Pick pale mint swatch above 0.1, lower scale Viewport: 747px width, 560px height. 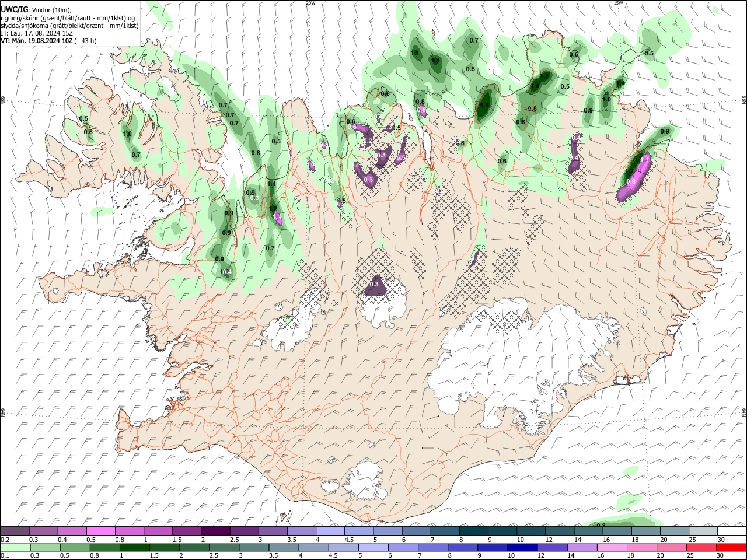(15, 547)
